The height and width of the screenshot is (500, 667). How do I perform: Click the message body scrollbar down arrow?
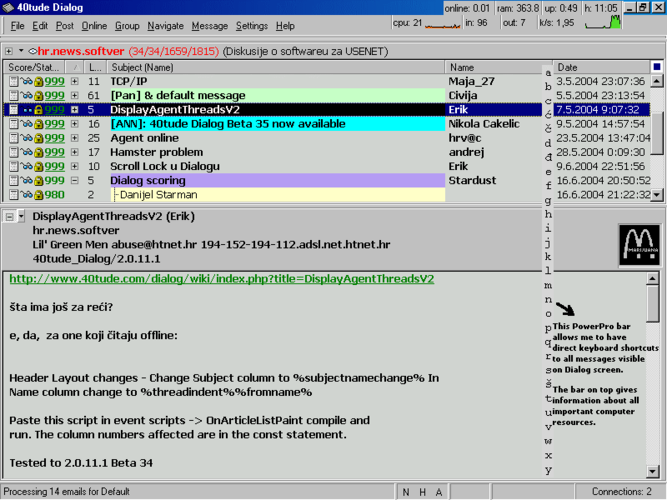click(653, 471)
